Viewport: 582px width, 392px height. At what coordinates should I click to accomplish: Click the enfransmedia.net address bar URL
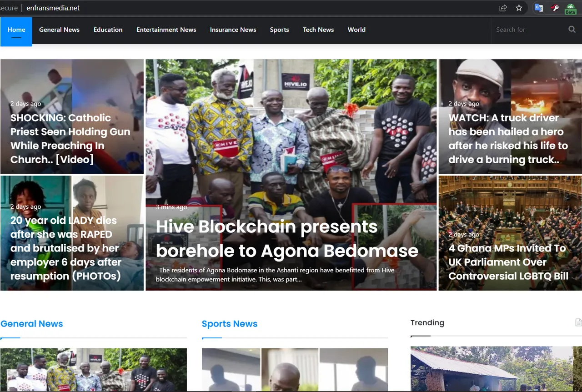coord(53,8)
